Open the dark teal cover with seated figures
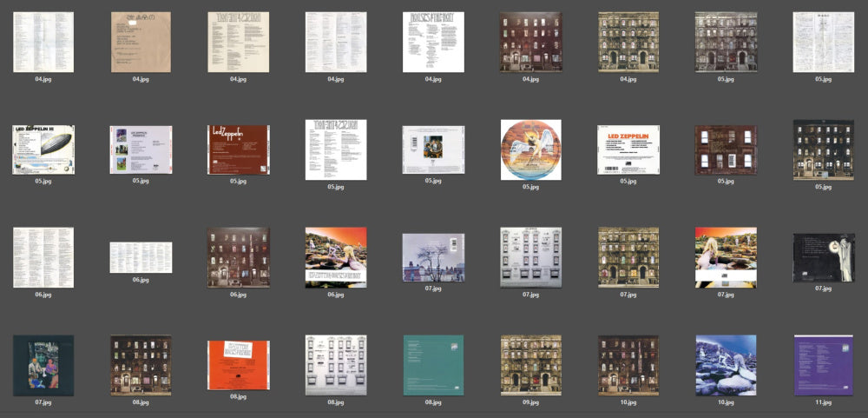 coord(43,365)
